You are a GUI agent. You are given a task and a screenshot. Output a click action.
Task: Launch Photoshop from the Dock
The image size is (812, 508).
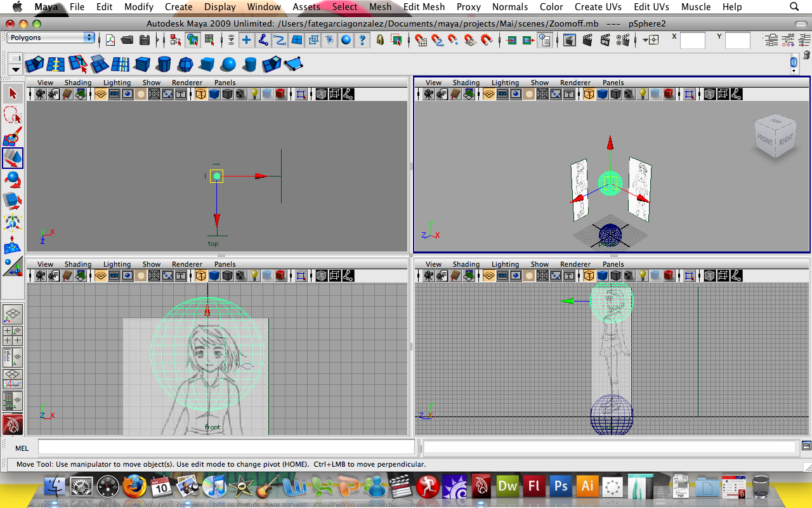click(561, 487)
